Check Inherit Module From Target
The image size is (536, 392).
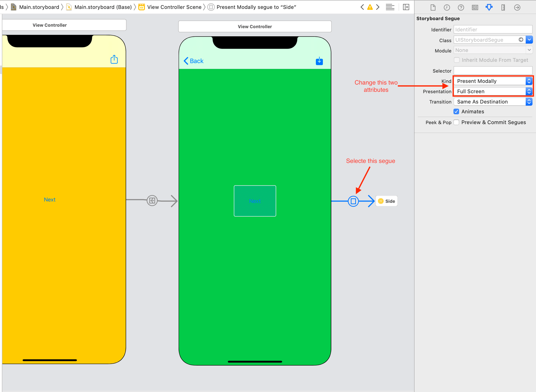click(x=457, y=60)
